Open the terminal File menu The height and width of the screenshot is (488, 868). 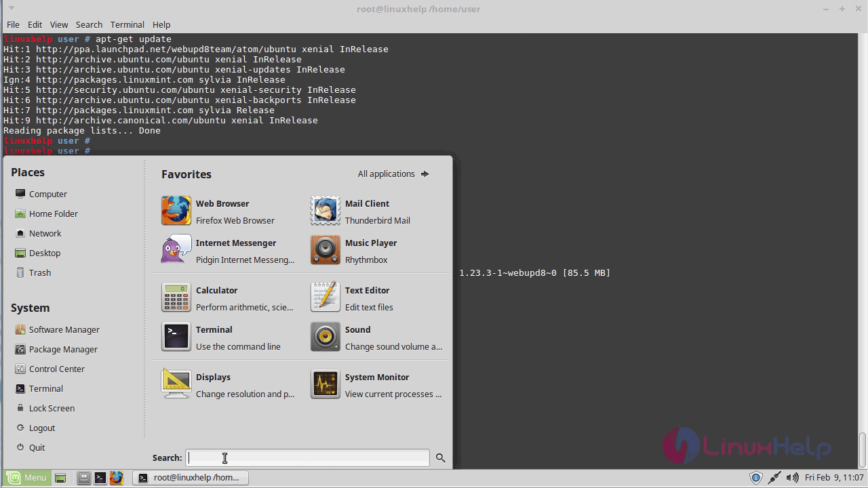(13, 24)
